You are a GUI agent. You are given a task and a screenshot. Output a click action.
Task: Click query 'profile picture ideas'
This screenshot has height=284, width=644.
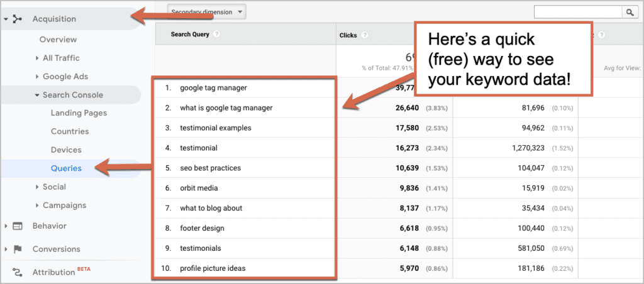pyautogui.click(x=213, y=268)
